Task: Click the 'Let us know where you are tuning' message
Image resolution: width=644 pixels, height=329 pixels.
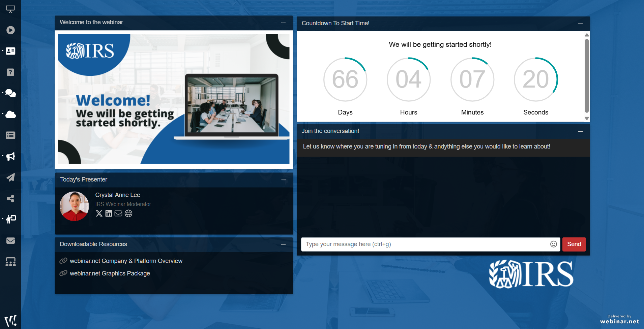Action: pos(427,146)
